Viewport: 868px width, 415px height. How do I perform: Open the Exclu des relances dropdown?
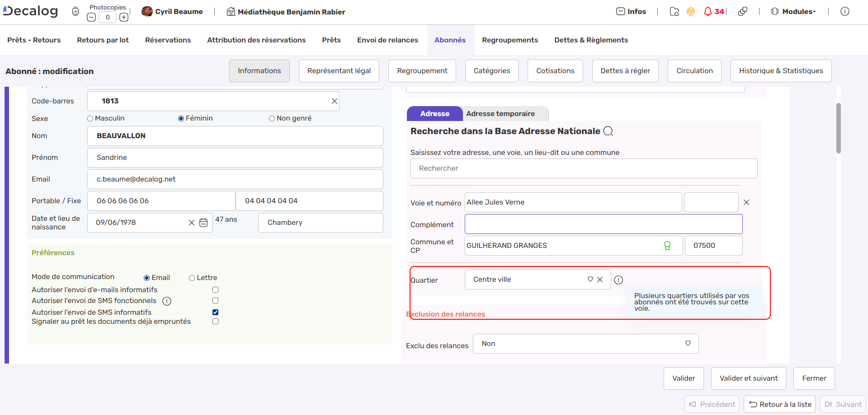click(x=688, y=344)
